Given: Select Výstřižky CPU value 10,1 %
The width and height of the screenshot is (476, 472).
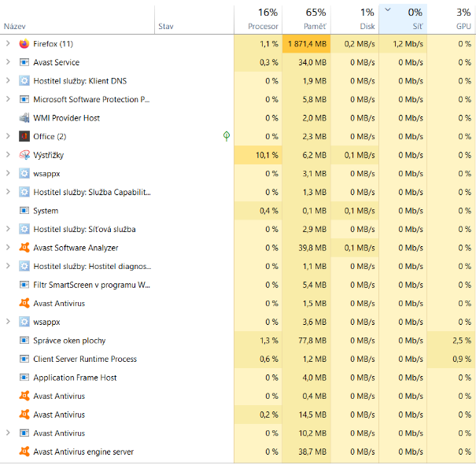Looking at the screenshot, I should [258, 155].
